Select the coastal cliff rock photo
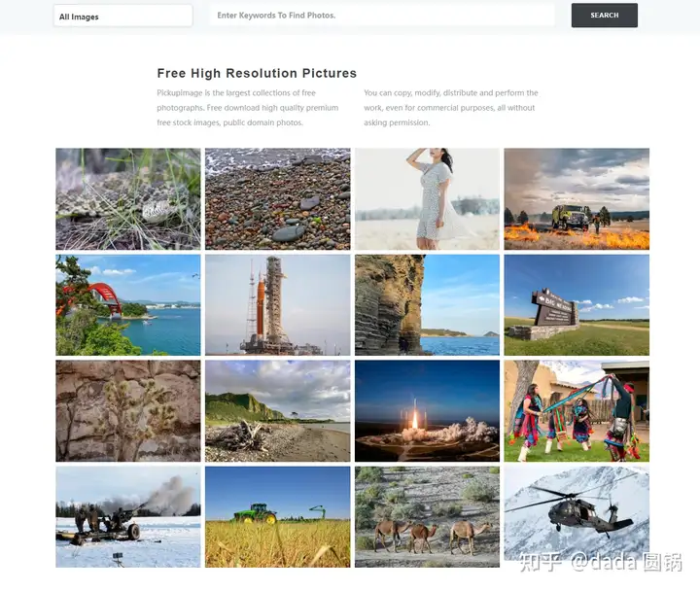Viewport: 700px width, 591px height. coord(427,305)
